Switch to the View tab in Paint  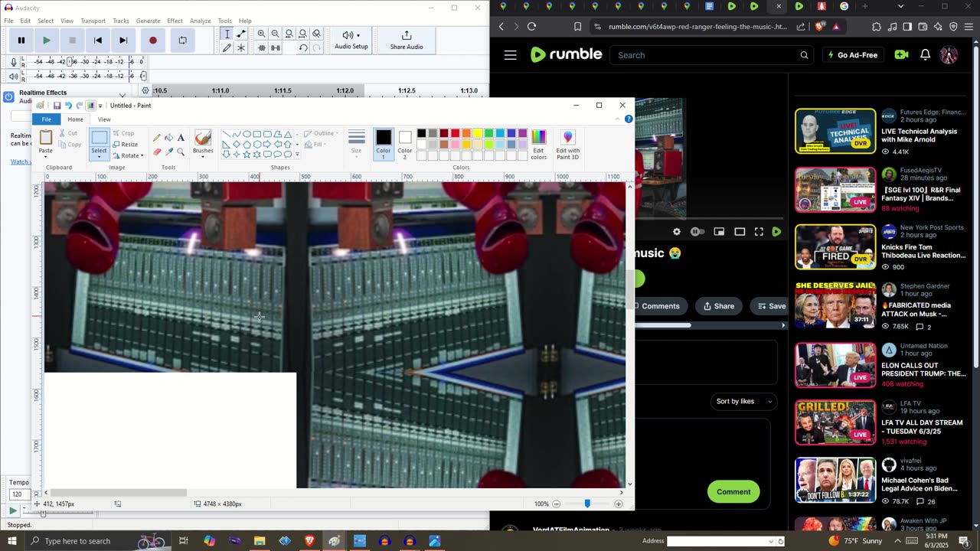pyautogui.click(x=104, y=119)
